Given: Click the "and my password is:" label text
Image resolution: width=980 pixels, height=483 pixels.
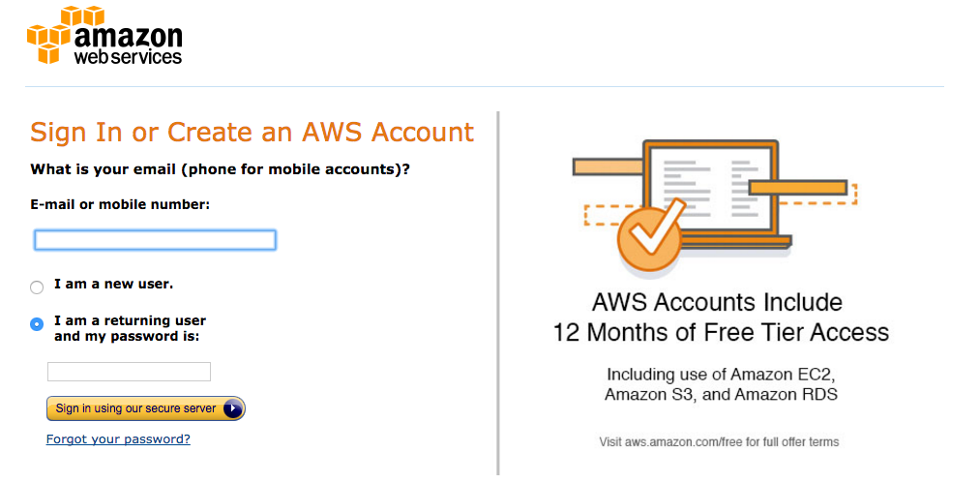Looking at the screenshot, I should tap(126, 337).
